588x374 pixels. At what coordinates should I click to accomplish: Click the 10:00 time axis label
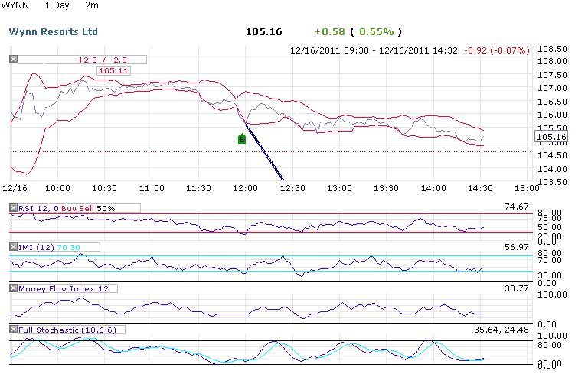pyautogui.click(x=57, y=188)
